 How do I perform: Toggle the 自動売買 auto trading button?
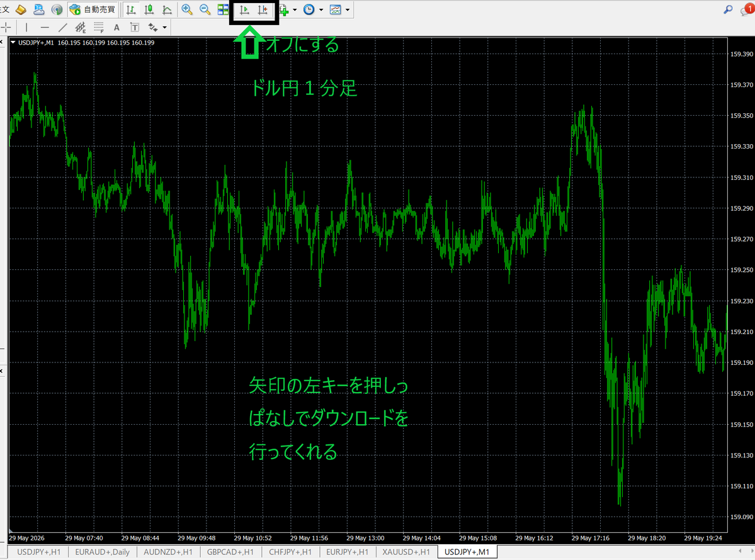coord(93,9)
